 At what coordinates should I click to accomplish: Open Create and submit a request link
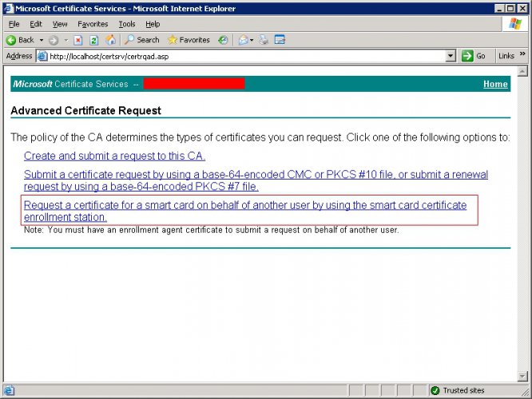(115, 156)
